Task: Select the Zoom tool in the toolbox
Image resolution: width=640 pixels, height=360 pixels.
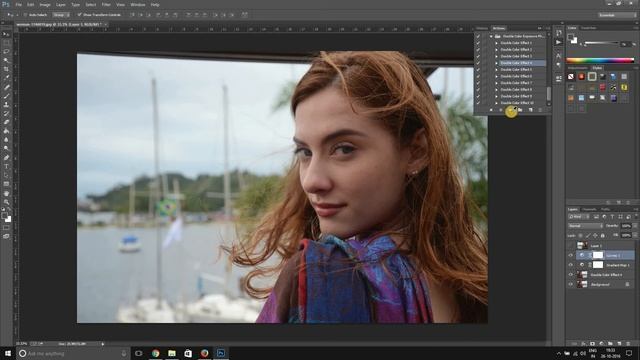Action: click(6, 202)
